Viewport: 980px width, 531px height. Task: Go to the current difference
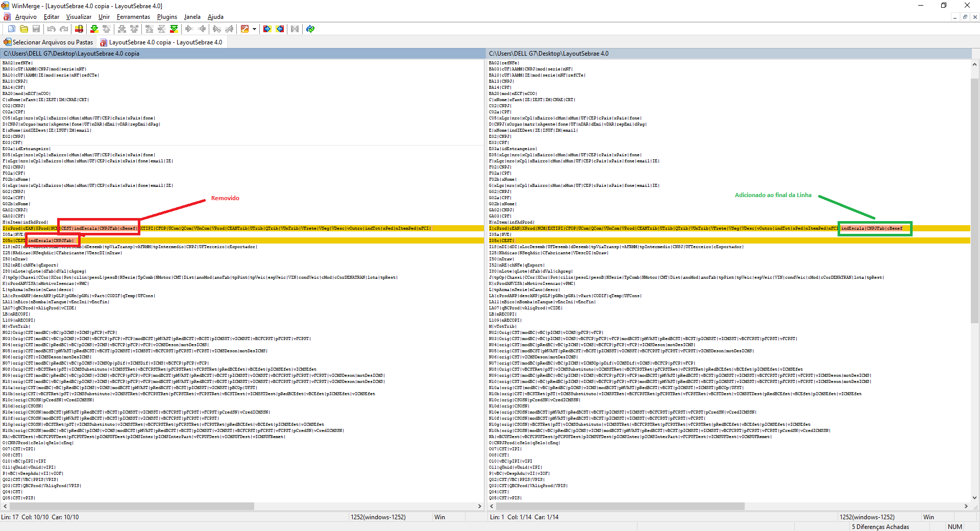[x=161, y=29]
